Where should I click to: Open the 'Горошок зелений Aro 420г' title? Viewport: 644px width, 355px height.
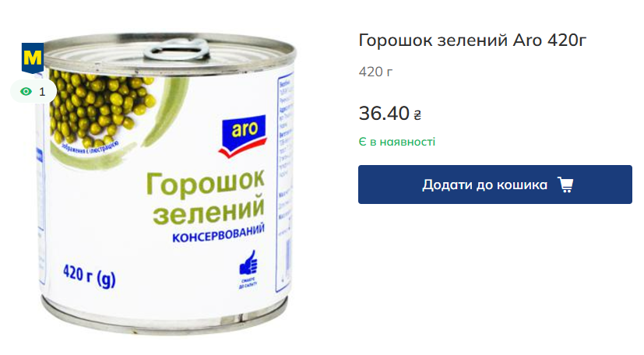click(x=473, y=40)
